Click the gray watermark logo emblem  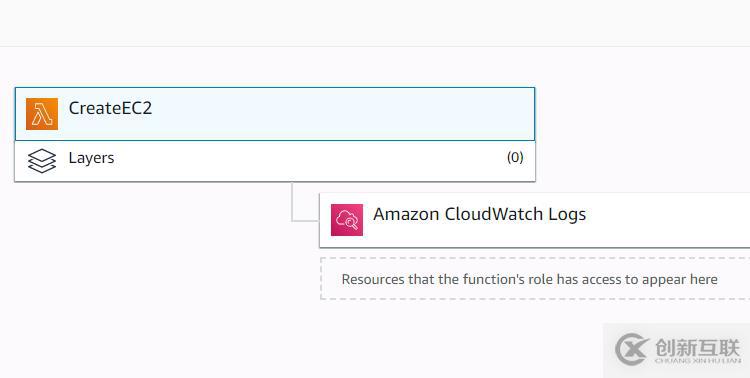(631, 349)
